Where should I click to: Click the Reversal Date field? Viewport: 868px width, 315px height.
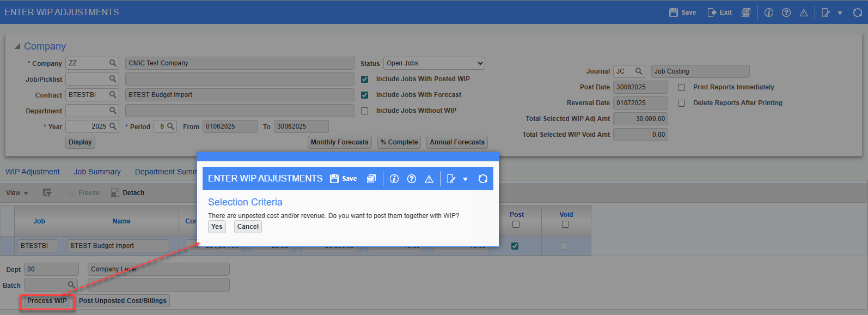pos(640,103)
